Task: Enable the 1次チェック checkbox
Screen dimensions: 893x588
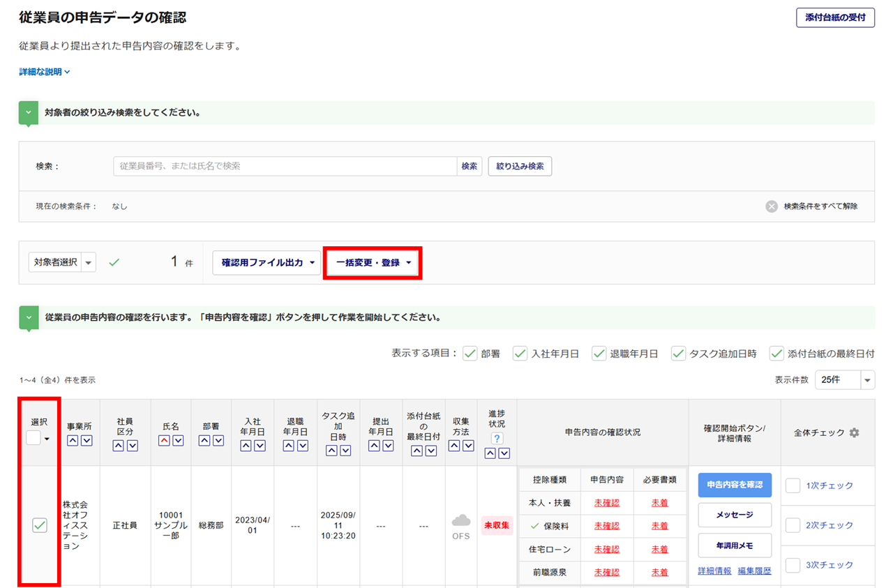Action: coord(793,485)
